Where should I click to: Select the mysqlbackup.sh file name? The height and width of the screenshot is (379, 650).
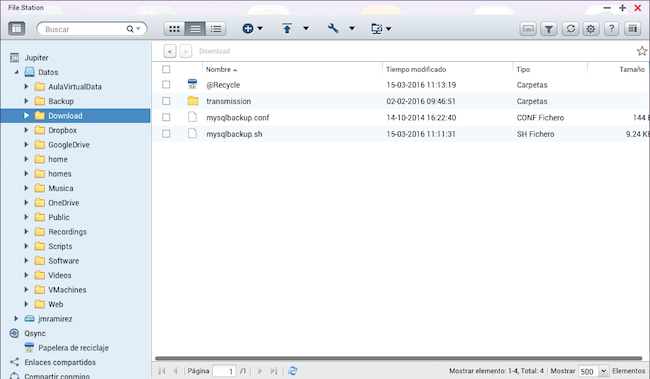pos(234,134)
